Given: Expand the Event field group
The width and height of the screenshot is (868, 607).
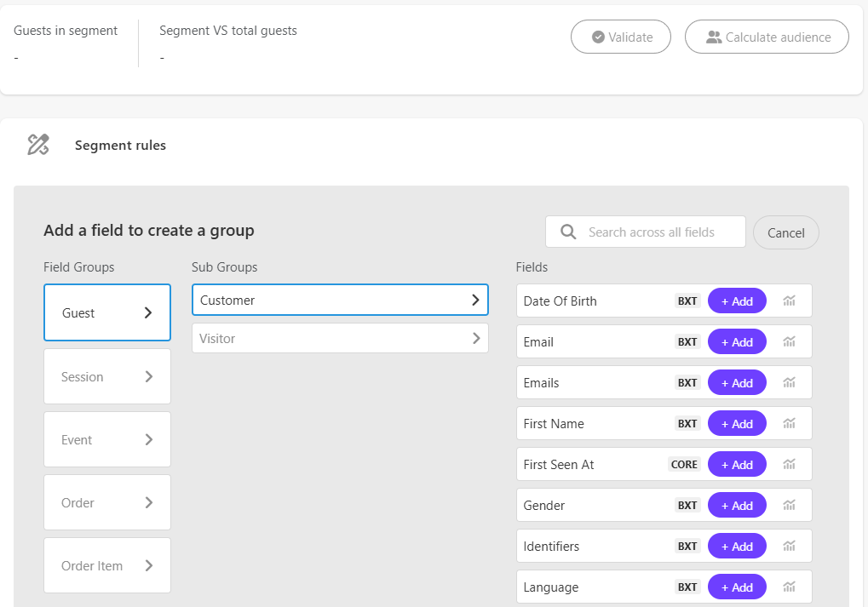Looking at the screenshot, I should (107, 439).
